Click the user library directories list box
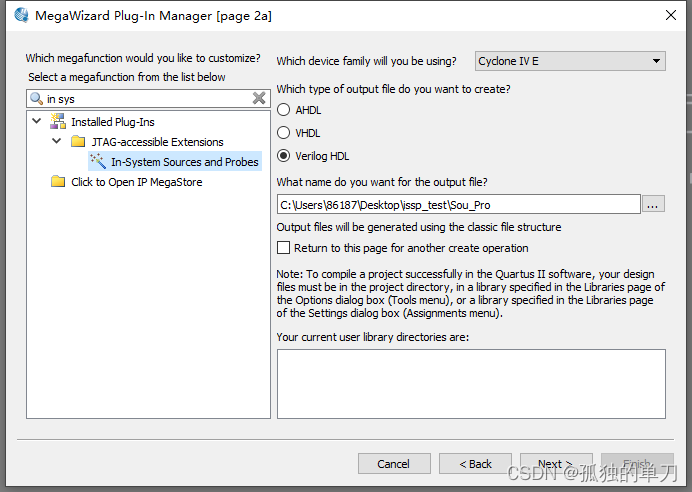692x492 pixels. [x=471, y=384]
